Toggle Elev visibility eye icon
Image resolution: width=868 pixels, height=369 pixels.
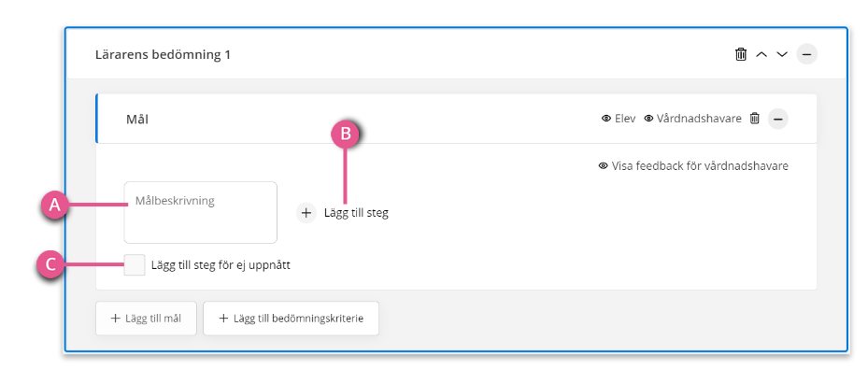tap(606, 119)
